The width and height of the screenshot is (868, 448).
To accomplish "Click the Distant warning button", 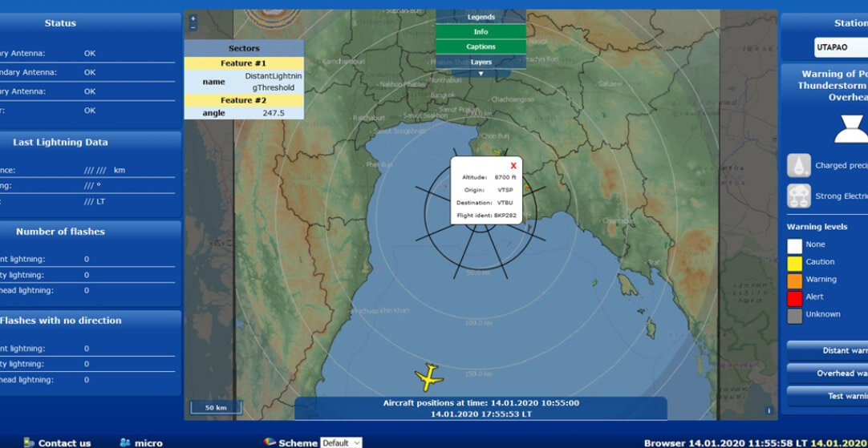I will (827, 351).
